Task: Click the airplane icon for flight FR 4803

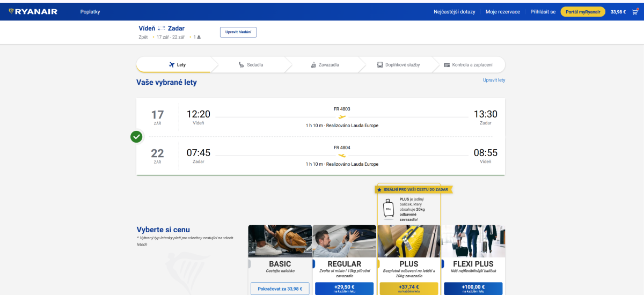Action: pyautogui.click(x=342, y=116)
